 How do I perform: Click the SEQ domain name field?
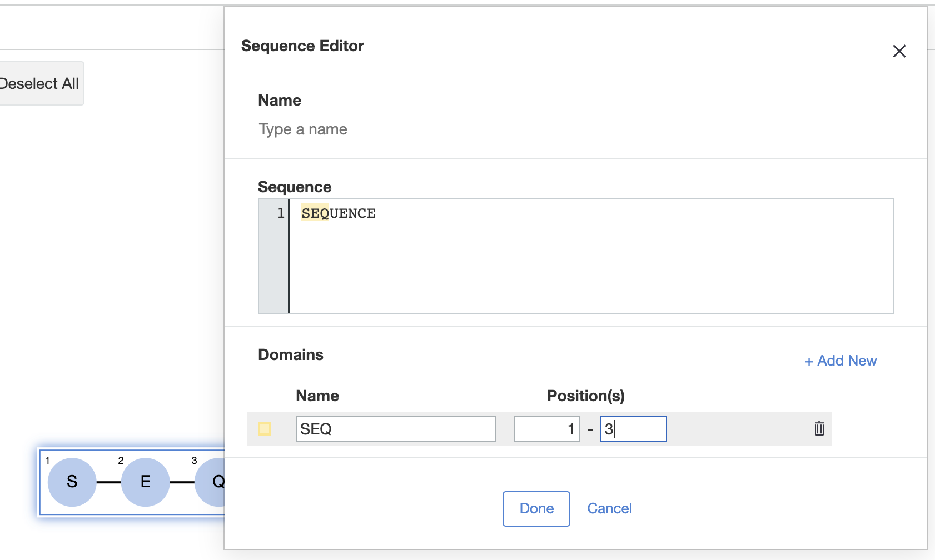tap(395, 429)
